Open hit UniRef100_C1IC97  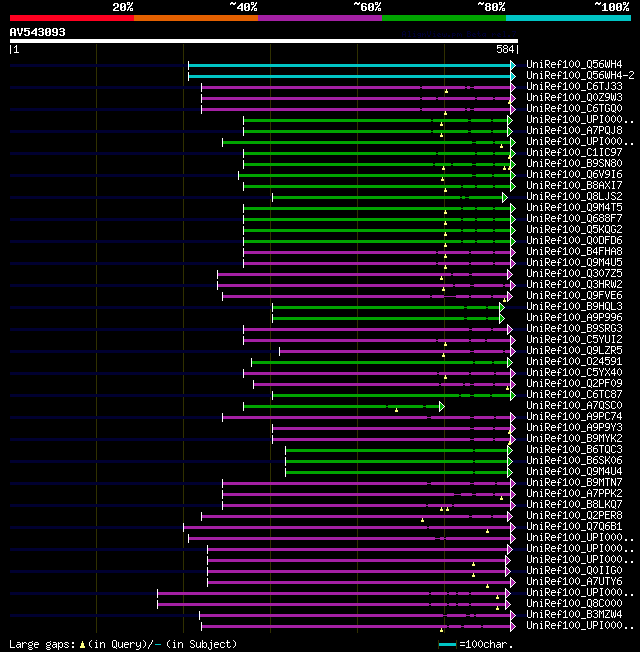coord(574,153)
